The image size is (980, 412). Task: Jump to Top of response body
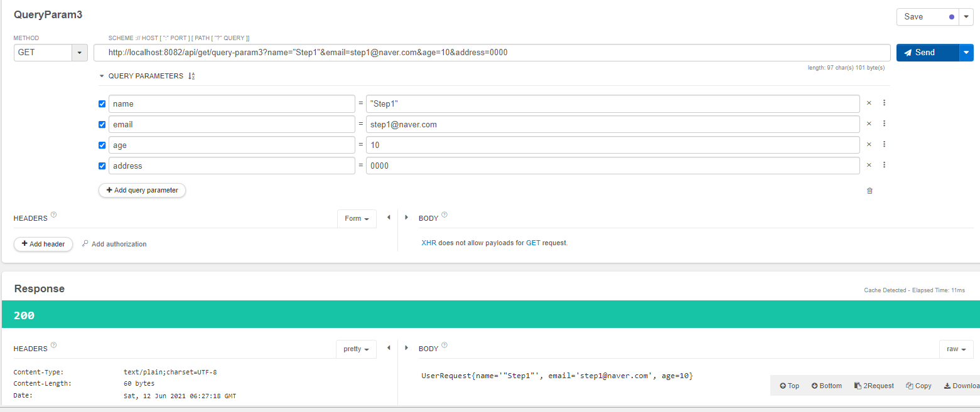tap(789, 386)
